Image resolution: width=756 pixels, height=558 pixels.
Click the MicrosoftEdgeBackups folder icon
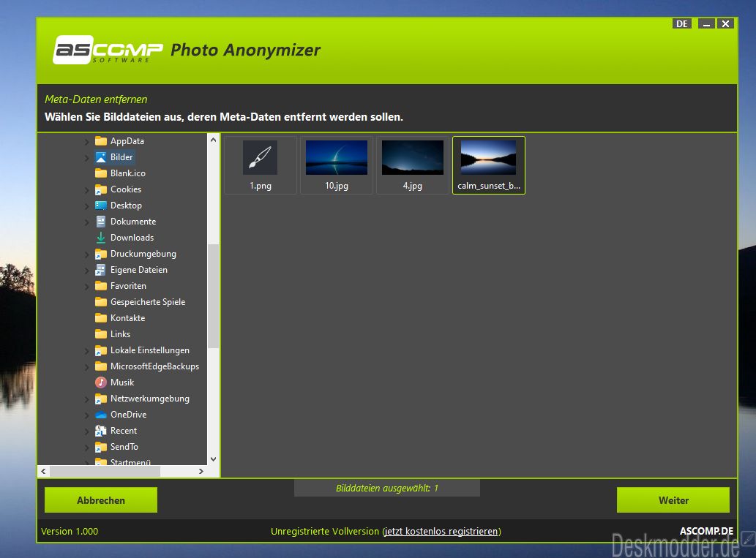(101, 366)
